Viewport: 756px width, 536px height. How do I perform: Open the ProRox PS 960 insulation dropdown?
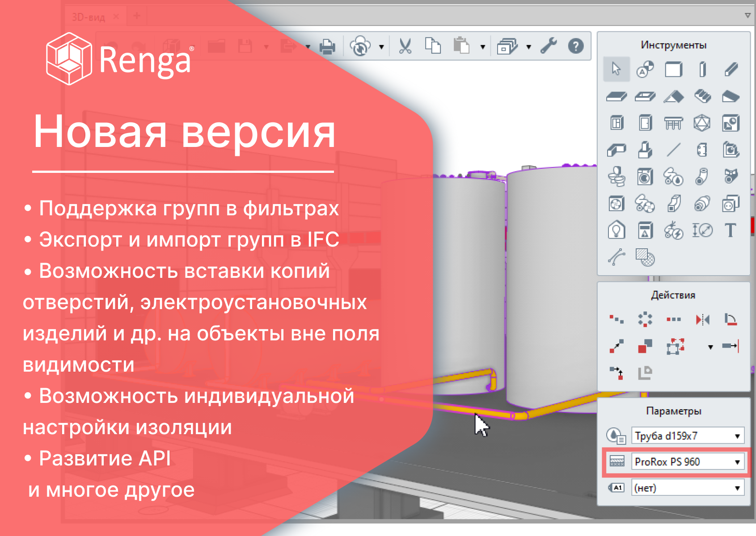coord(736,462)
